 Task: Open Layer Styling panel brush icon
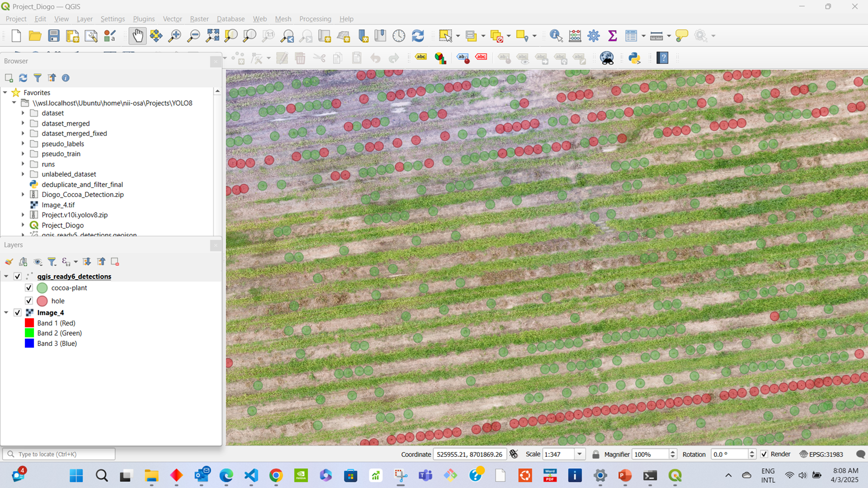(8, 262)
